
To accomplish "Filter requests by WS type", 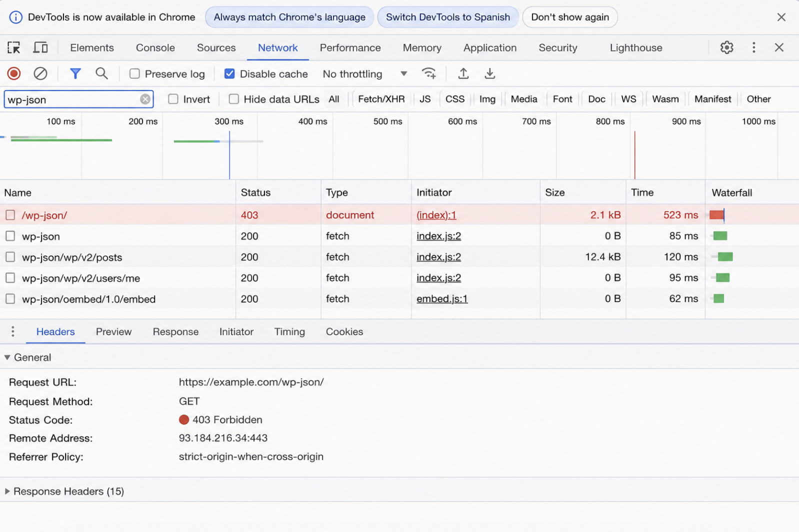I will pos(628,99).
